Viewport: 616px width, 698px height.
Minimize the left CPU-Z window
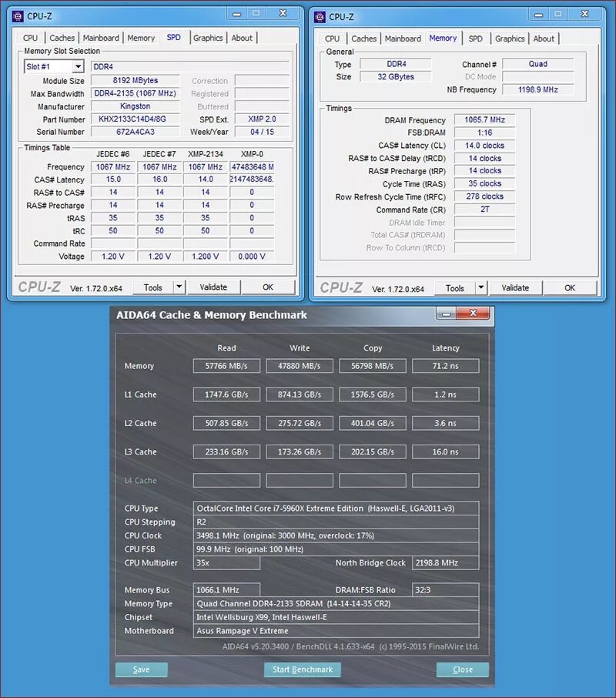237,14
